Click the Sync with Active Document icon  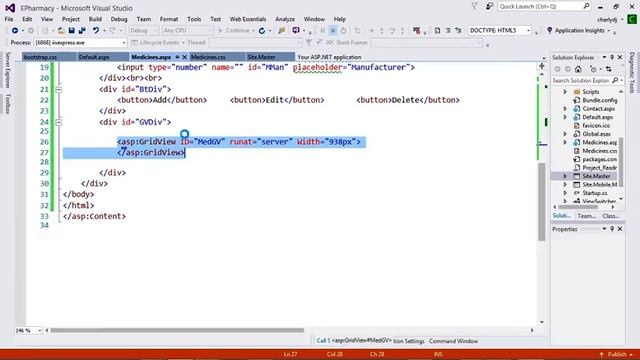point(609,69)
